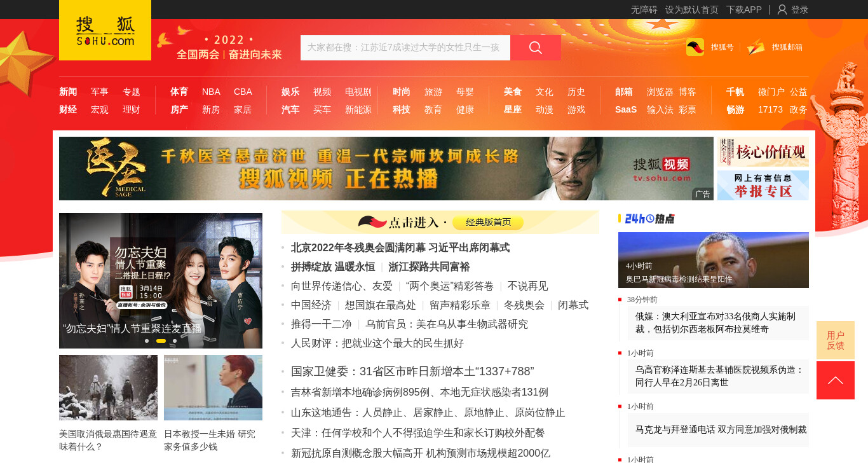Go to the NBA section
Image resolution: width=868 pixels, height=463 pixels.
pyautogui.click(x=211, y=92)
